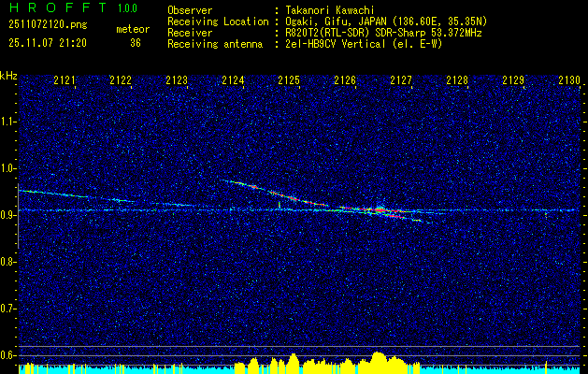
Task: Click the 0.7 kHz axis label
Action: (7, 309)
